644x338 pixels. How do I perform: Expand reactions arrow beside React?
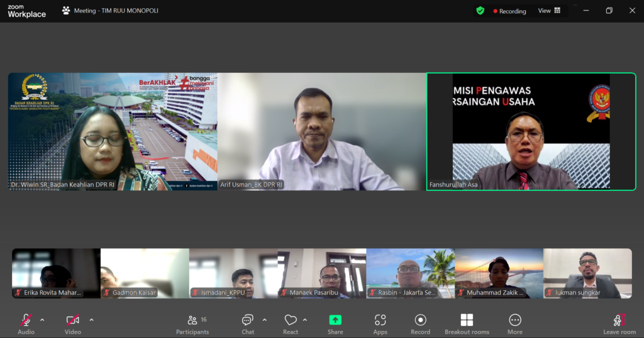point(305,320)
